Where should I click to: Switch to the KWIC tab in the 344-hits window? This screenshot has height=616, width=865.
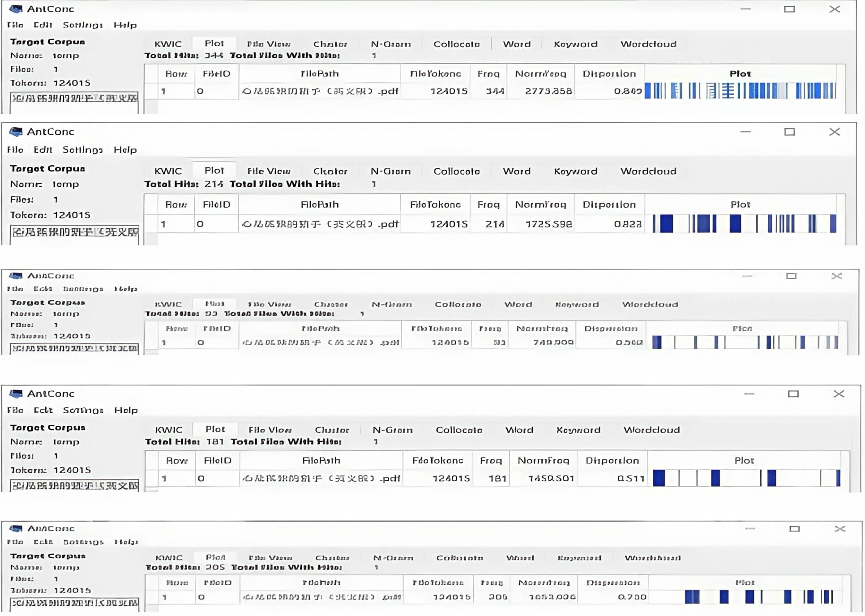pyautogui.click(x=168, y=44)
